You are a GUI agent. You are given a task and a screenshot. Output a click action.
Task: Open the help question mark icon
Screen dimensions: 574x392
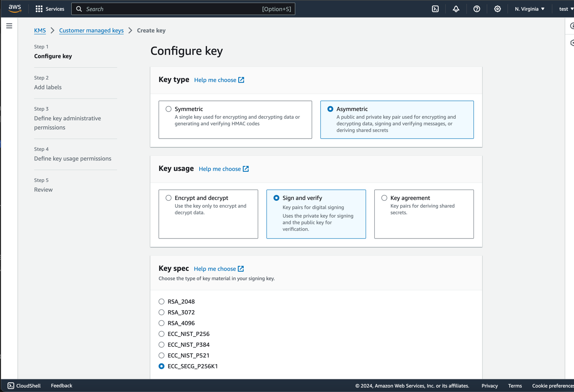[477, 9]
